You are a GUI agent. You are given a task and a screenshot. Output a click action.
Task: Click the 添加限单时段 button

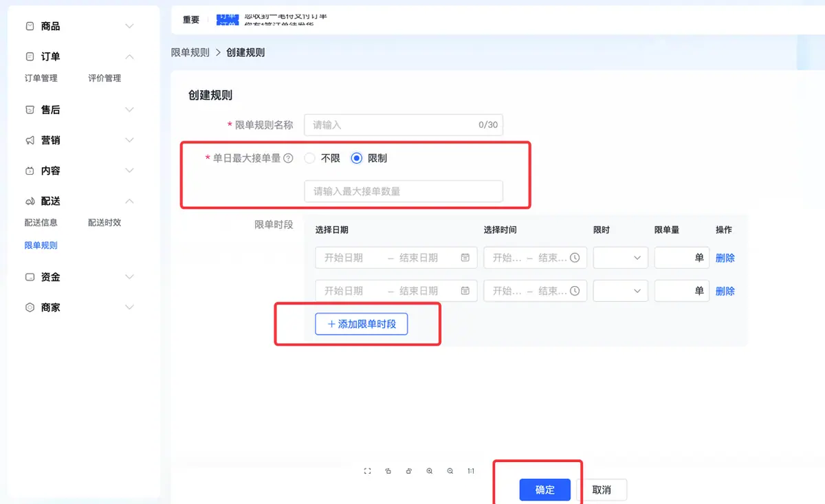pos(362,324)
